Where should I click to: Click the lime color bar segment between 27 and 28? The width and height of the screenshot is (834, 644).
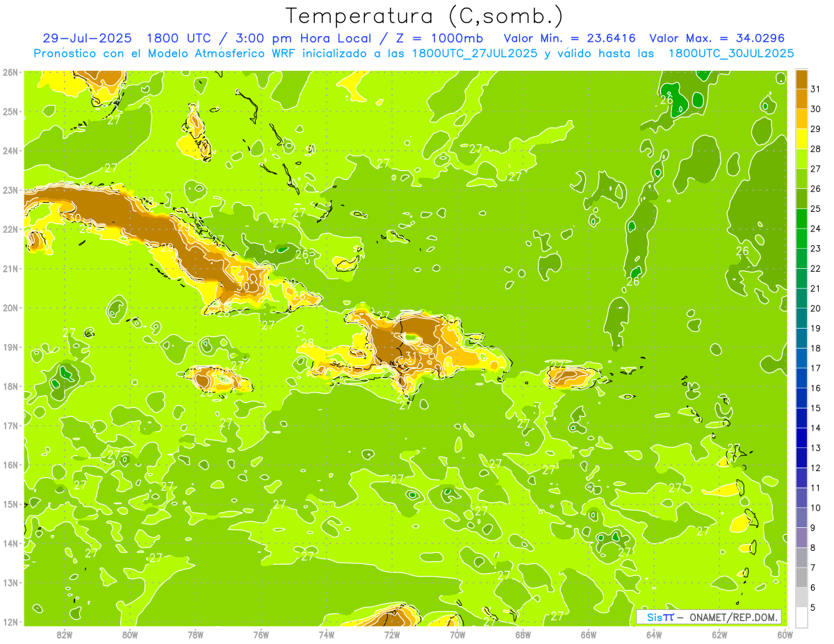pos(801,159)
